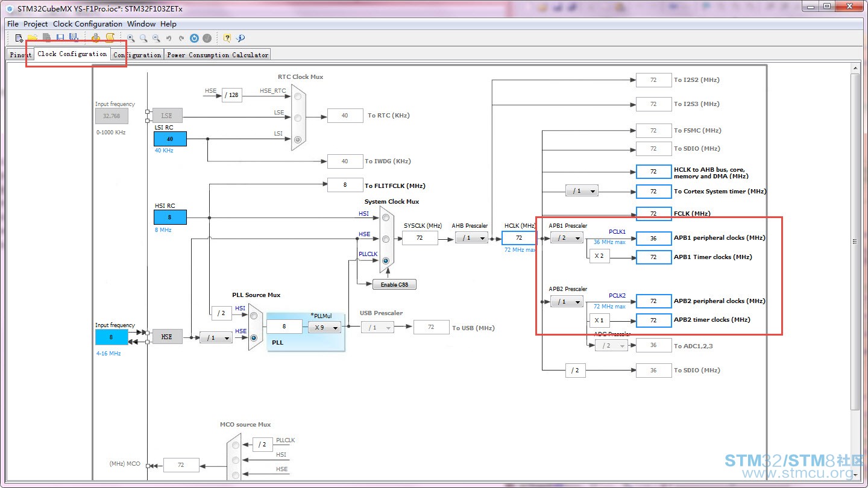The image size is (868, 488).
Task: Click the Save Project As icon
Action: click(74, 38)
